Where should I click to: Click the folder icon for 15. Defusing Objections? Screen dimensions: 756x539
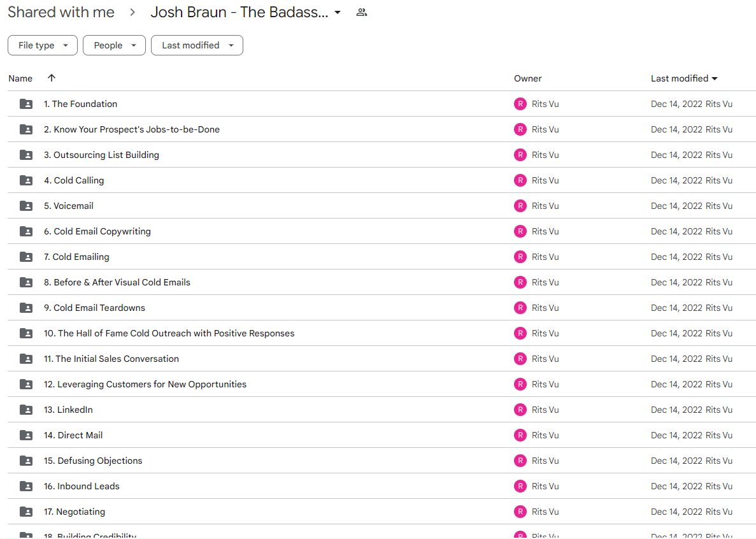[x=26, y=461]
